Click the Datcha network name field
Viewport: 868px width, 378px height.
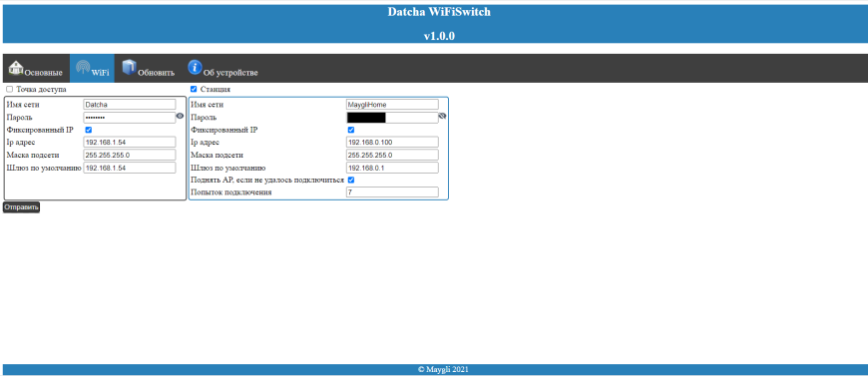[129, 104]
